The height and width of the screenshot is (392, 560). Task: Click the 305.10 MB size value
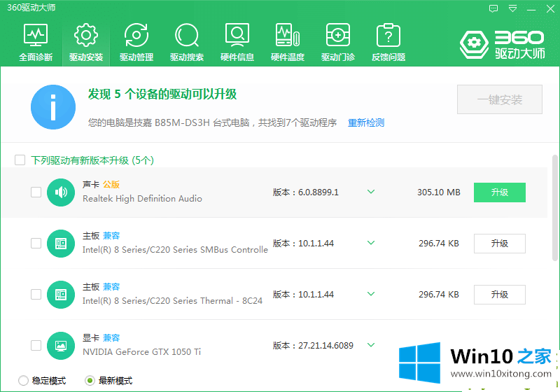[439, 192]
